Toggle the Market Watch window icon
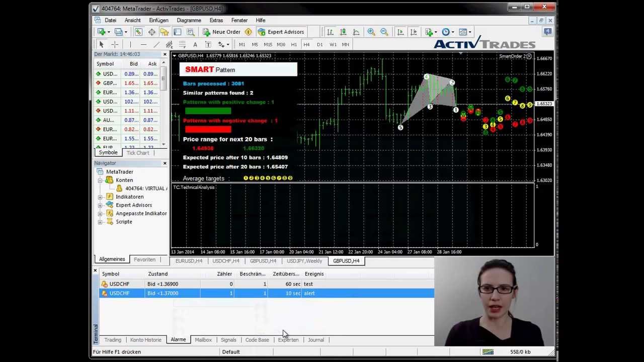This screenshot has height=362, width=644. (x=138, y=32)
